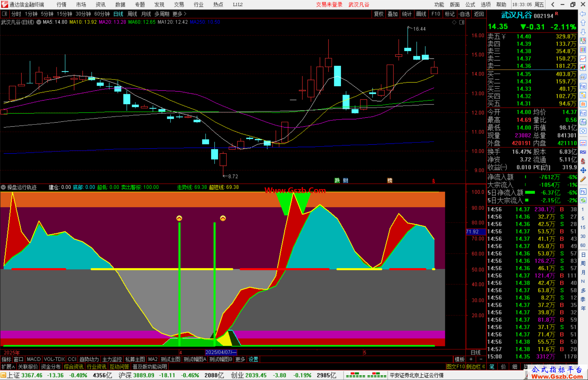Switch to the 分时 intraday tab
The height and width of the screenshot is (380, 588).
(16, 14)
